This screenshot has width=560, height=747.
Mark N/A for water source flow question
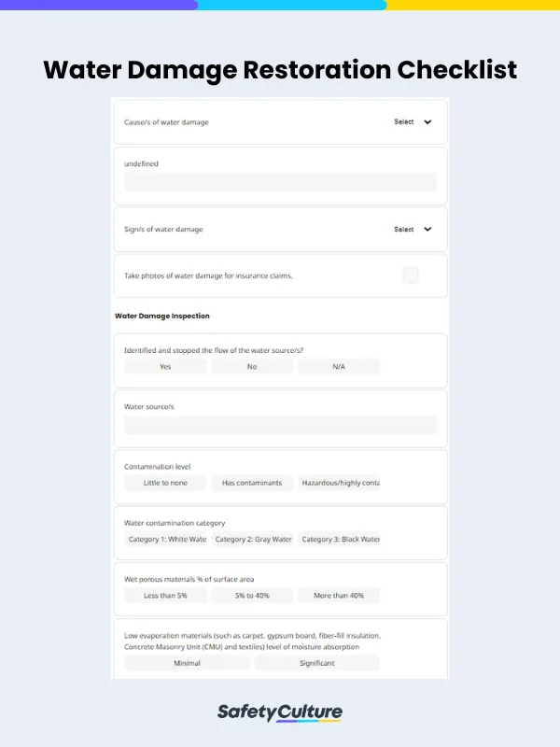(339, 367)
